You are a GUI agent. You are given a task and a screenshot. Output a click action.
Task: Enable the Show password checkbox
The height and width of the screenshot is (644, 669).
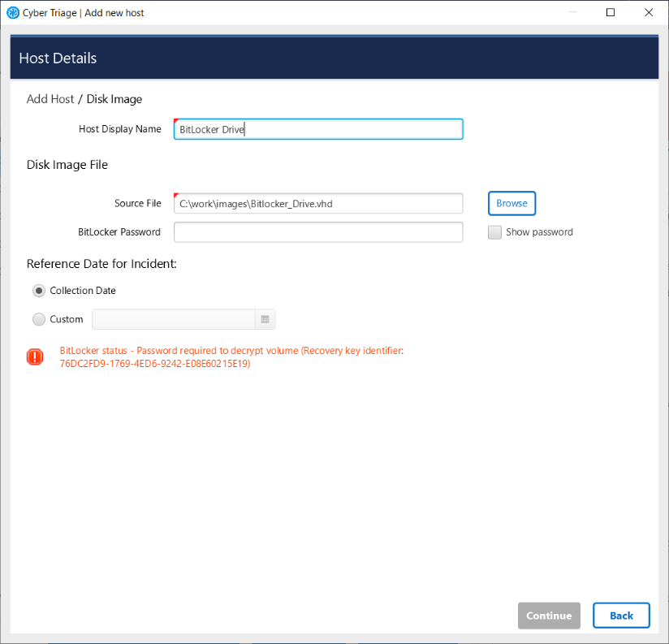494,232
